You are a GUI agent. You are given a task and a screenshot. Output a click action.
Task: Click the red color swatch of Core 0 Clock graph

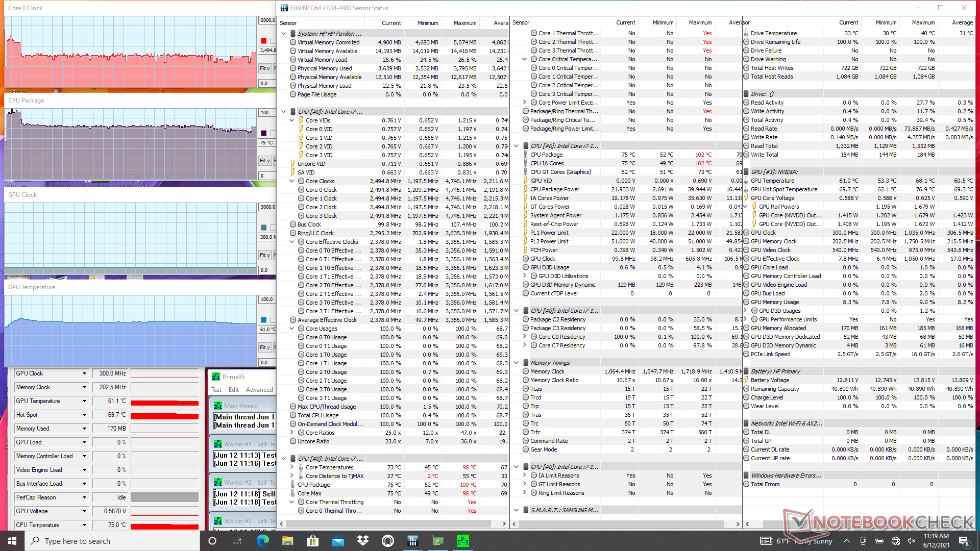pos(264,41)
